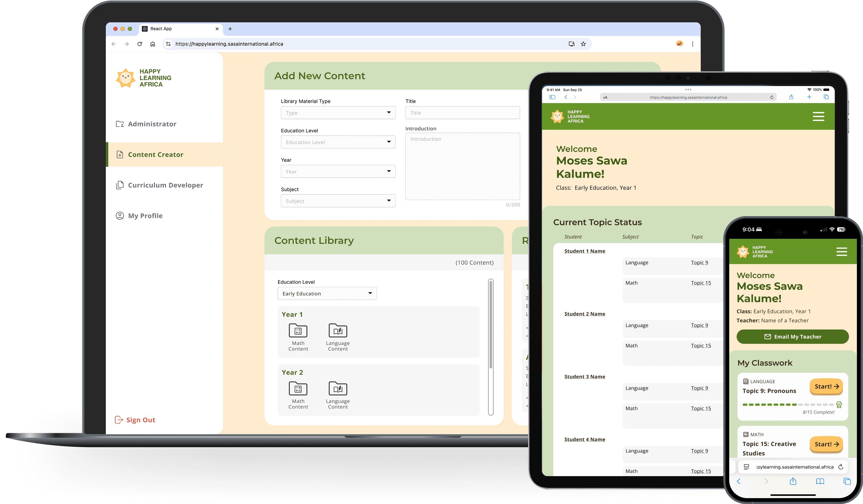
Task: Tap the share icon in phone Safari toolbar
Action: pos(793,481)
